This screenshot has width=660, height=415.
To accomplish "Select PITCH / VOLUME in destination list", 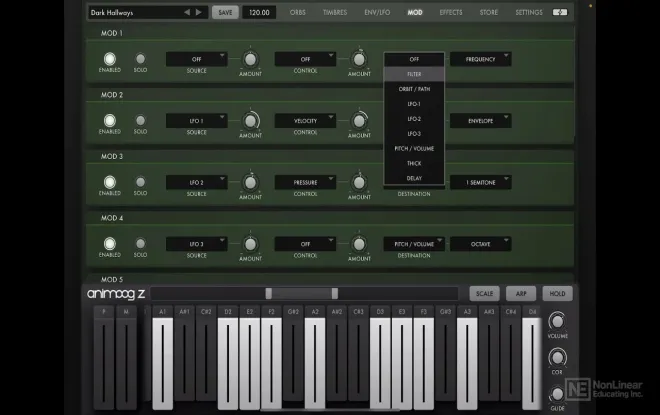I will (x=414, y=149).
